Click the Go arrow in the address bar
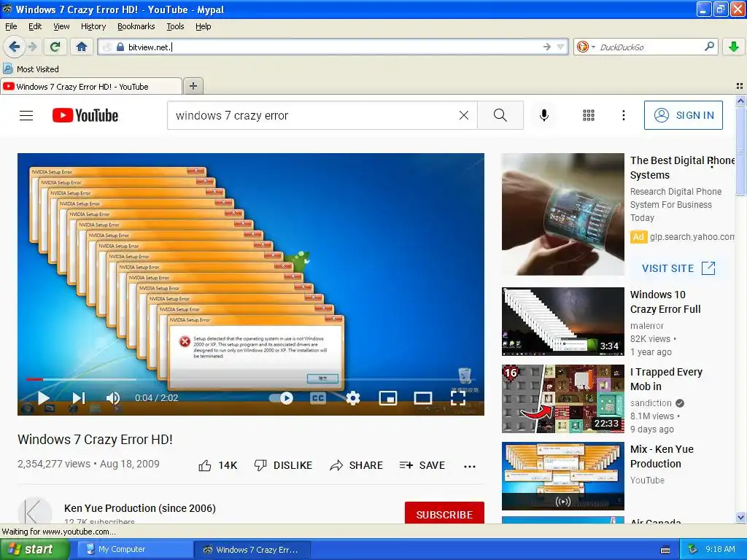Image resolution: width=747 pixels, height=560 pixels. (x=547, y=47)
